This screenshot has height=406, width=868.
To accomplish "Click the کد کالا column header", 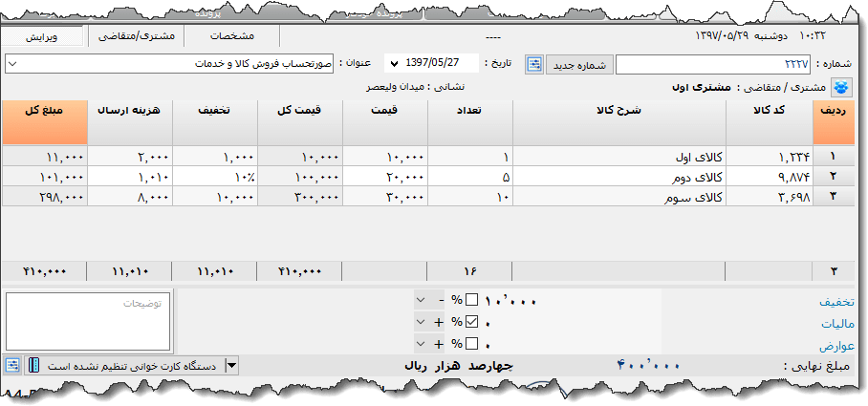I will [x=770, y=122].
